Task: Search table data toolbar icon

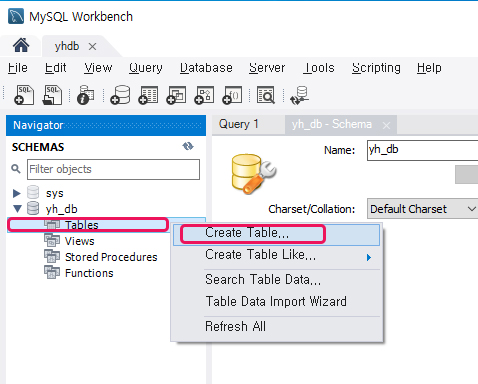Action: 266,95
